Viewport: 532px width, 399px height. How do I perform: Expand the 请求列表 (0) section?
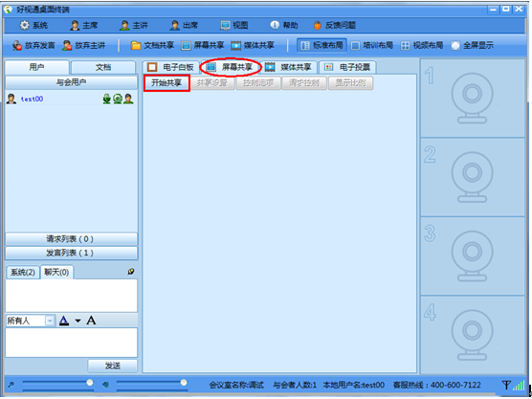click(71, 239)
